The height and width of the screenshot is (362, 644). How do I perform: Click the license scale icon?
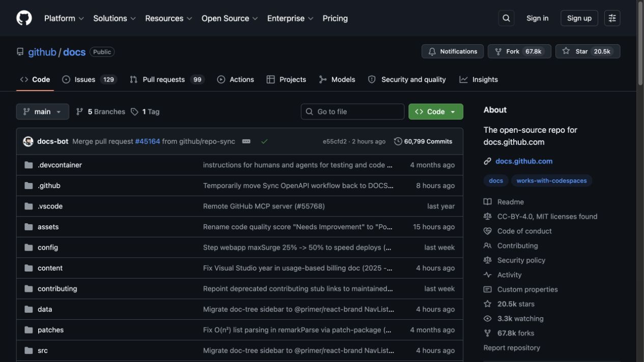click(487, 216)
